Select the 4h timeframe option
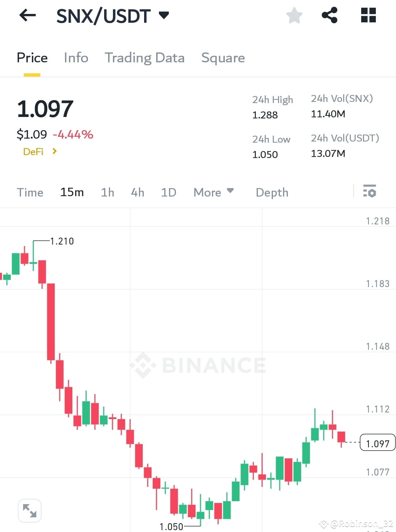This screenshot has height=532, width=396. pyautogui.click(x=137, y=192)
